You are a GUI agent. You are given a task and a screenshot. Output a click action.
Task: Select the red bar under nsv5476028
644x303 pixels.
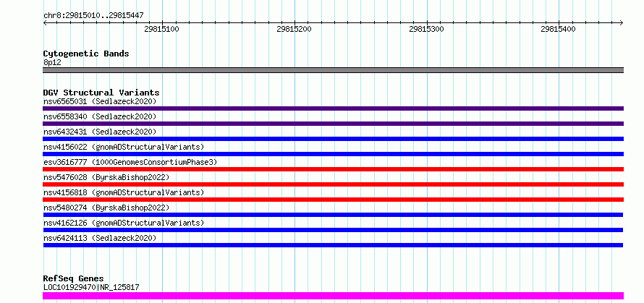click(333, 184)
